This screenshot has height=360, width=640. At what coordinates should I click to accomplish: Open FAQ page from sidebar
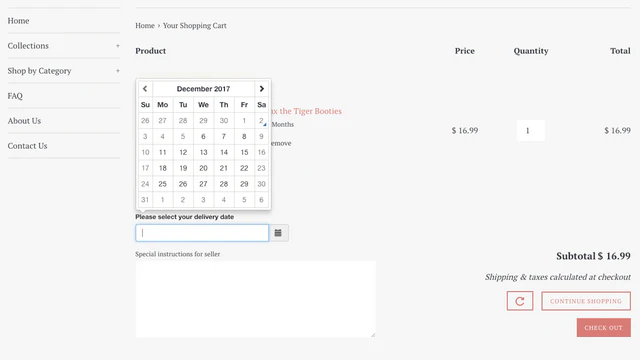tap(15, 96)
